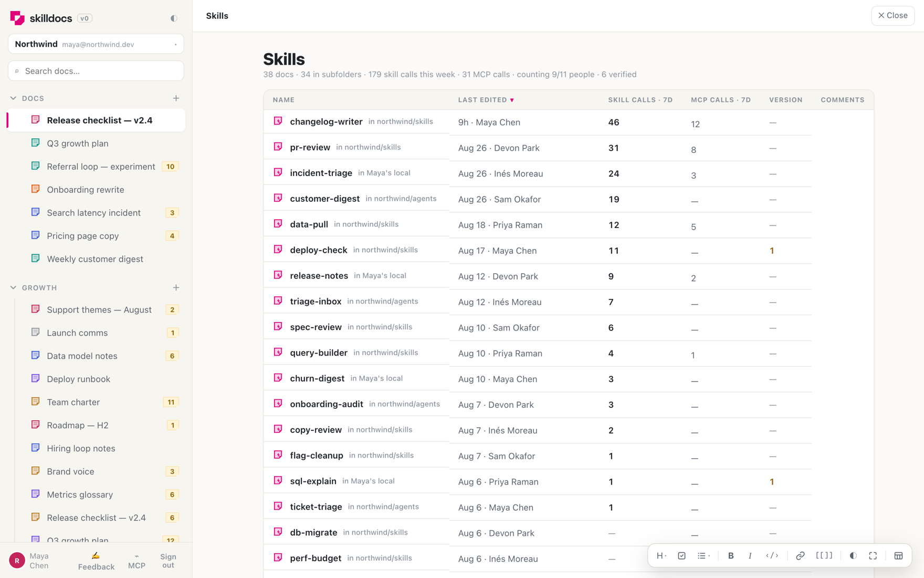Click Sign out
Viewport: 924px width, 578px height.
[168, 561]
